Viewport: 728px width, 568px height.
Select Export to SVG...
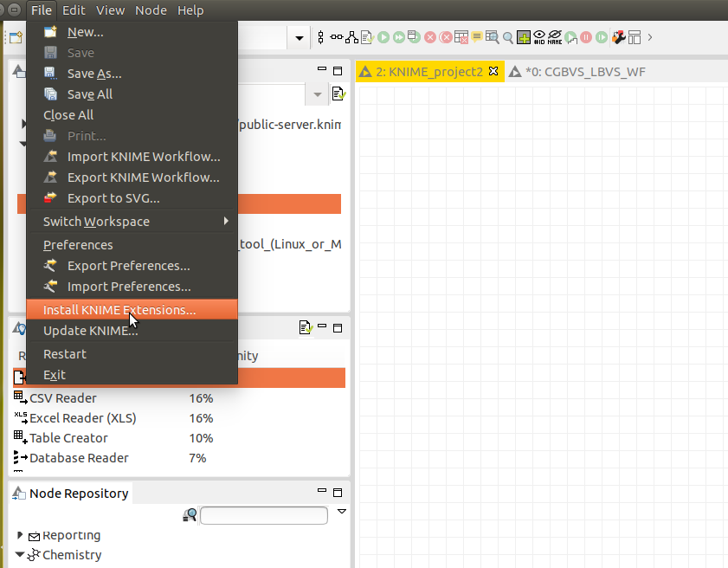(132, 198)
